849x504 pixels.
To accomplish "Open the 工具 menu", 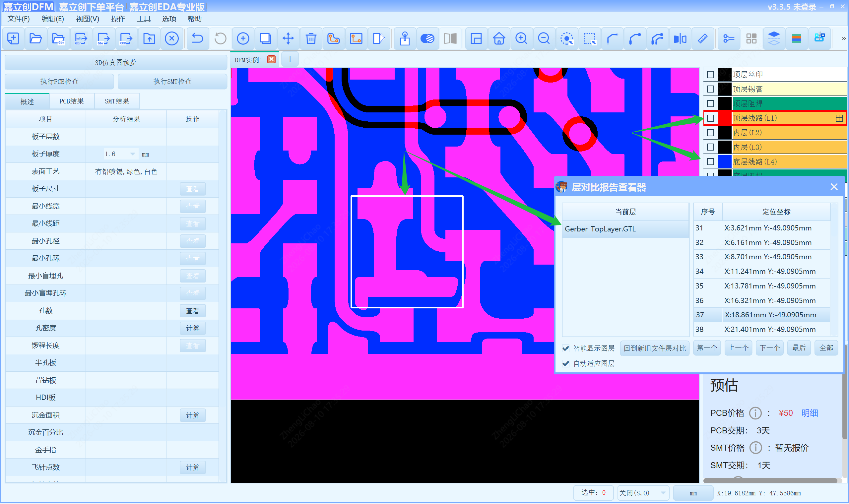I will (x=144, y=19).
